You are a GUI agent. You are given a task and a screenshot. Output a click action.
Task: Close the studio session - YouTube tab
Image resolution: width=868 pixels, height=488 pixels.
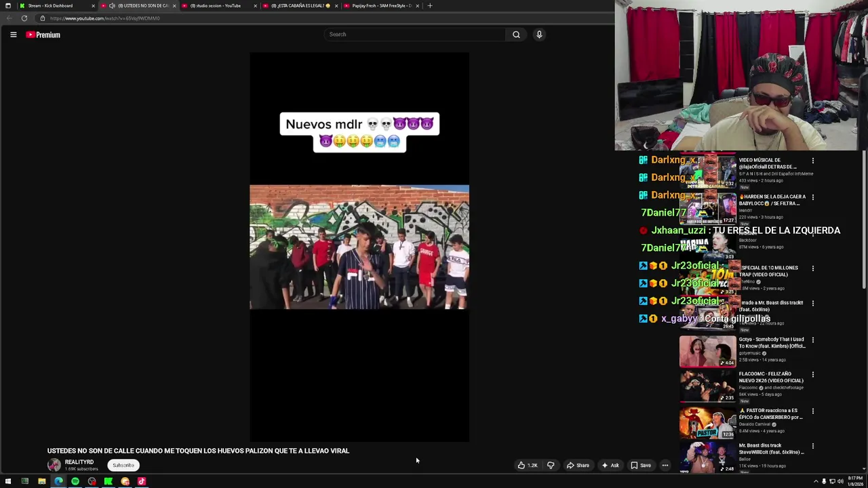(256, 5)
